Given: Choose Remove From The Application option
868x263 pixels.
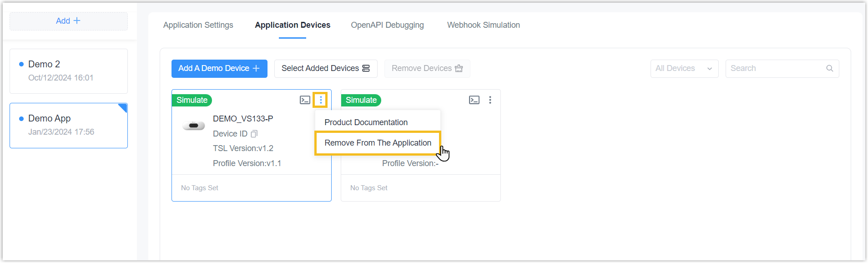Looking at the screenshot, I should (x=378, y=143).
